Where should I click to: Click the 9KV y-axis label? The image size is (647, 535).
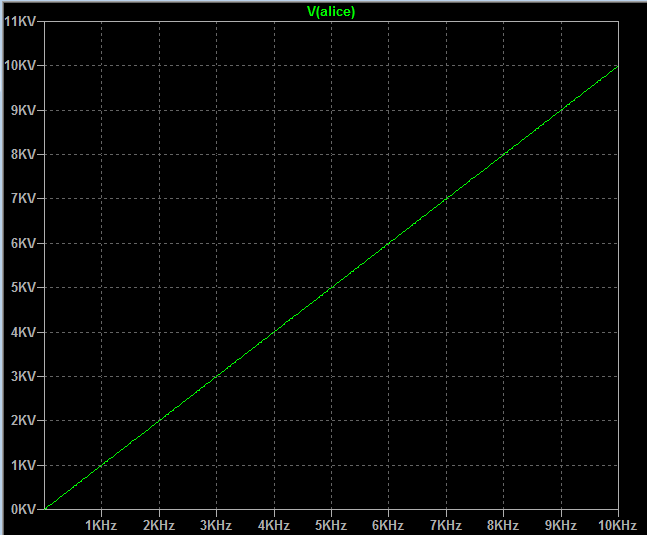pyautogui.click(x=24, y=110)
